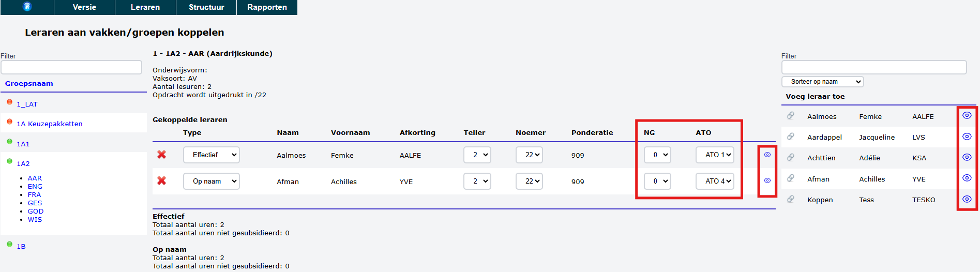Viewport: 980px width, 272px height.
Task: Open Teller dropdown for Aalmoes row
Action: point(477,155)
